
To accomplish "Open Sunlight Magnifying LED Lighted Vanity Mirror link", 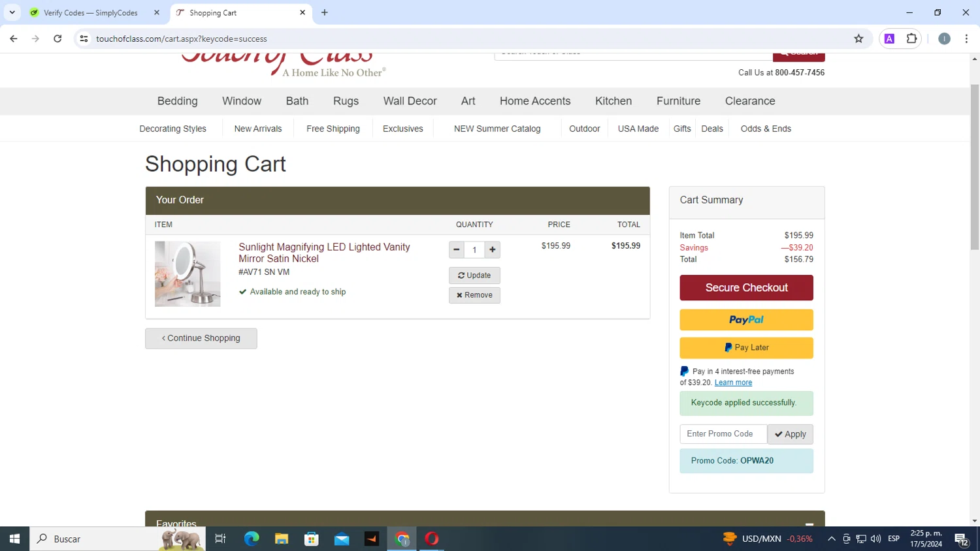I will [324, 253].
